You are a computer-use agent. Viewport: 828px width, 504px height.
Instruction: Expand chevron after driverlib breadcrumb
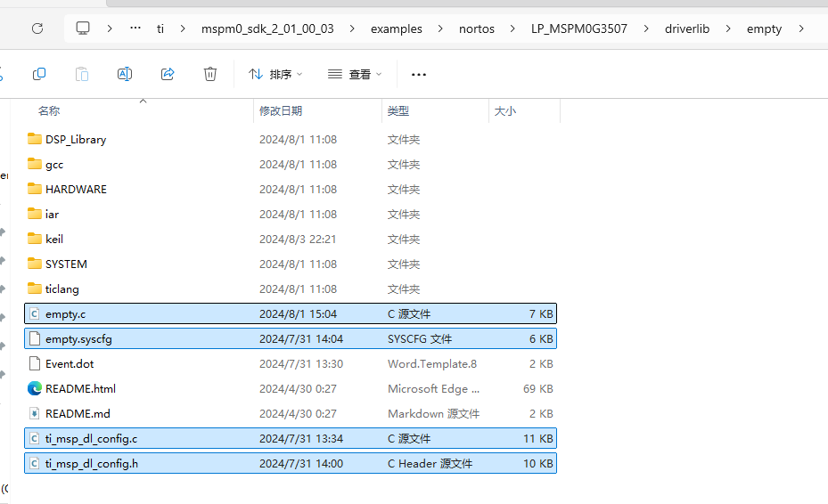pyautogui.click(x=728, y=28)
